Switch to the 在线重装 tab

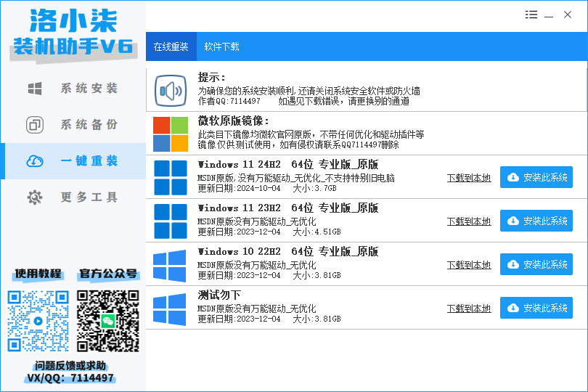(x=171, y=46)
